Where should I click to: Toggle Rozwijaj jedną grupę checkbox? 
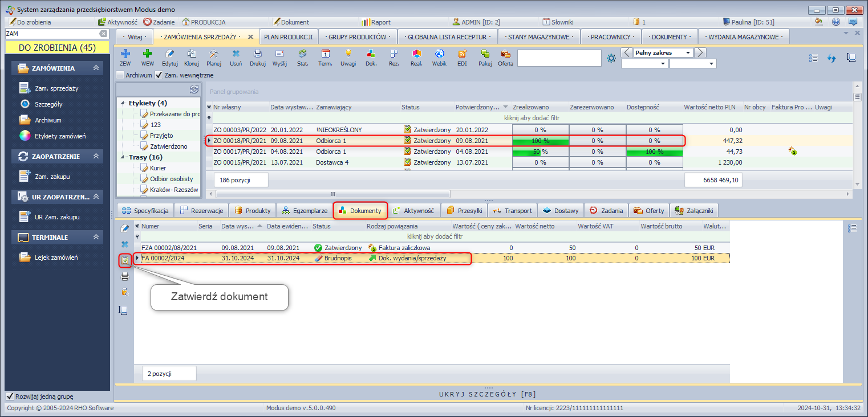[x=10, y=396]
